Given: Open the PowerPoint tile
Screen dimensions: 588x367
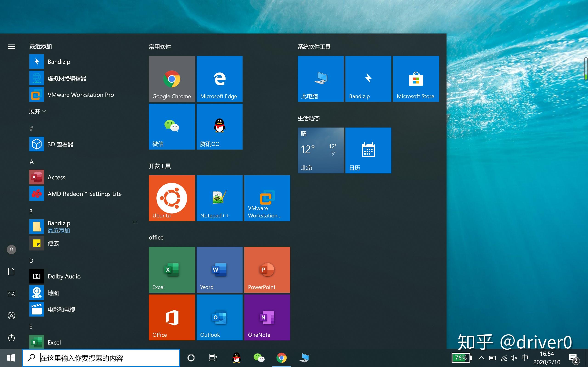Looking at the screenshot, I should [267, 270].
